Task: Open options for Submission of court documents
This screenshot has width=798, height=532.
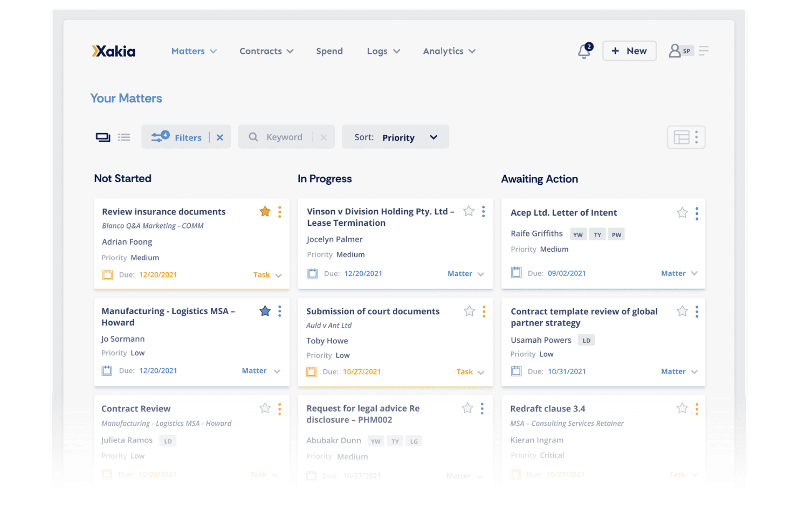Action: coord(484,312)
